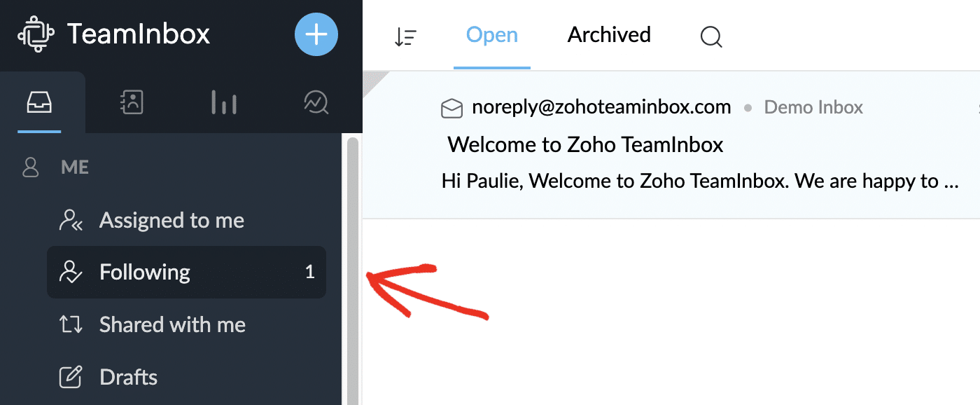Click the noreply@zohoteaminbox.com sender name

pyautogui.click(x=601, y=107)
